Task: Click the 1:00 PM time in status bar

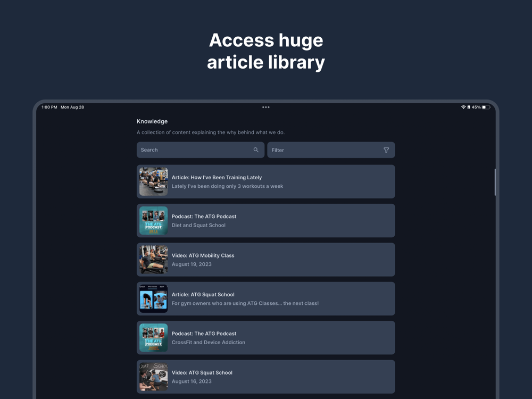Action: click(x=49, y=107)
